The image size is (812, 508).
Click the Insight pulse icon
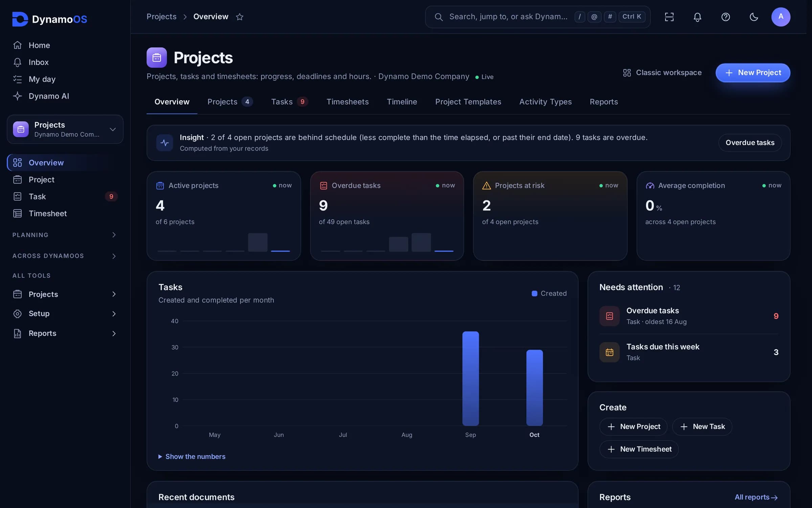pyautogui.click(x=165, y=143)
